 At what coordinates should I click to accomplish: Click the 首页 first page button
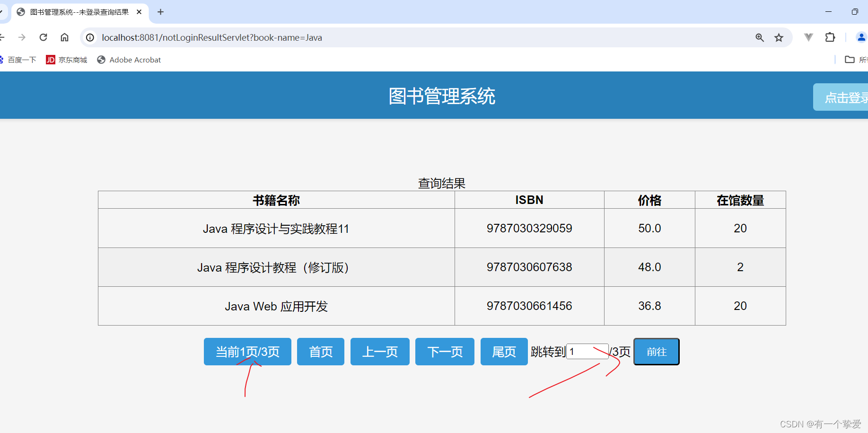[320, 352]
